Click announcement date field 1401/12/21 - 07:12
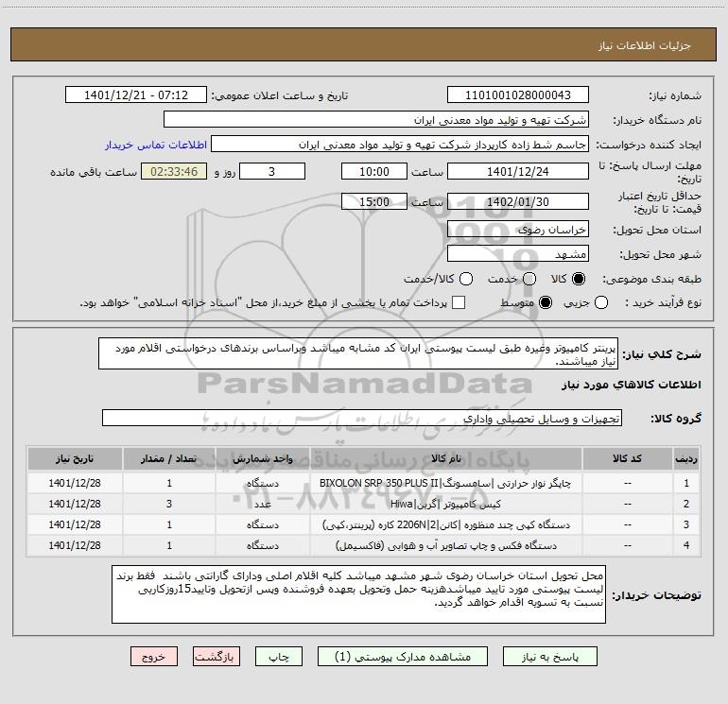The height and width of the screenshot is (704, 728). (136, 94)
